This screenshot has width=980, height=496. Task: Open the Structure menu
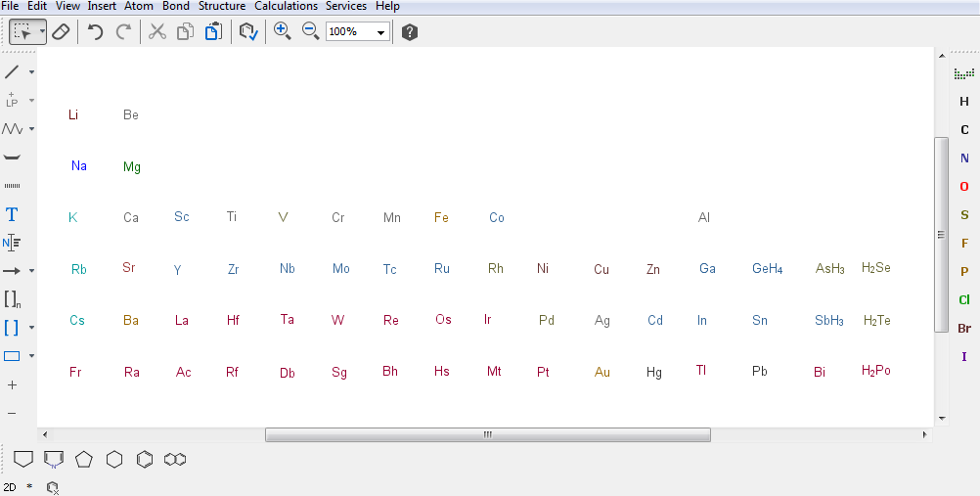222,6
